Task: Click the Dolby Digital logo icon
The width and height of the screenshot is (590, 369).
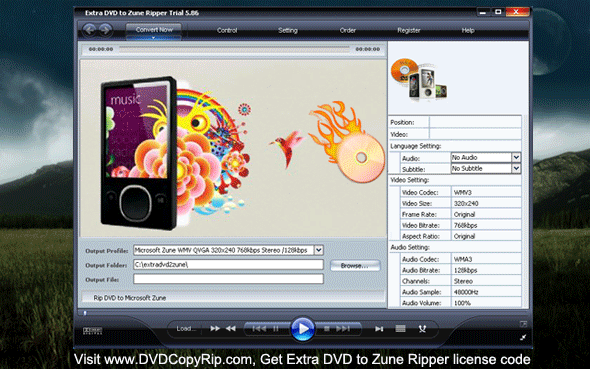Action: point(93,331)
